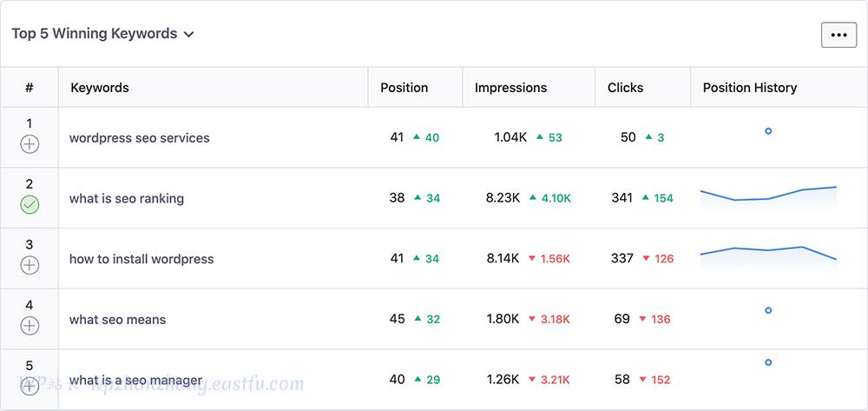Toggle the green checkmark for what is seo ranking

(x=30, y=205)
